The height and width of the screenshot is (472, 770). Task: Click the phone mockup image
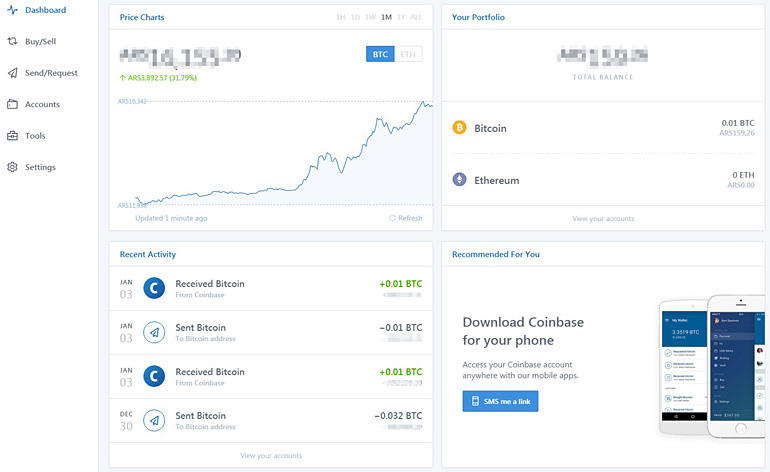point(714,366)
